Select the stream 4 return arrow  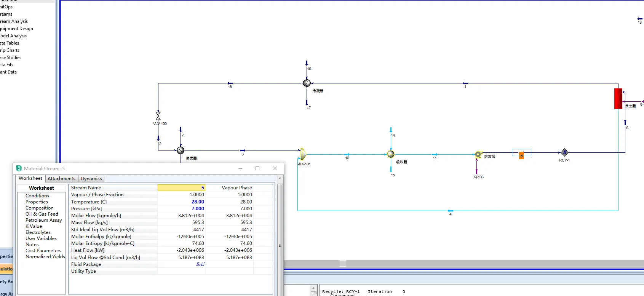click(x=451, y=211)
